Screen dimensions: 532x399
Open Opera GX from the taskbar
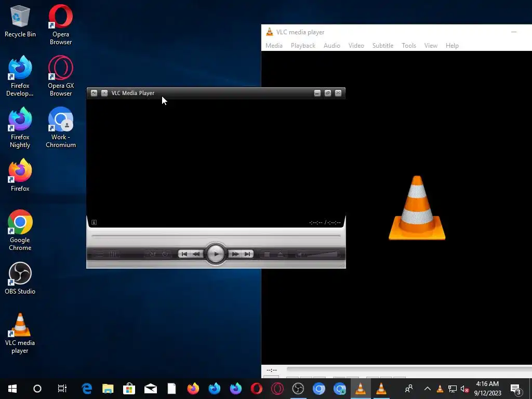tap(277, 389)
